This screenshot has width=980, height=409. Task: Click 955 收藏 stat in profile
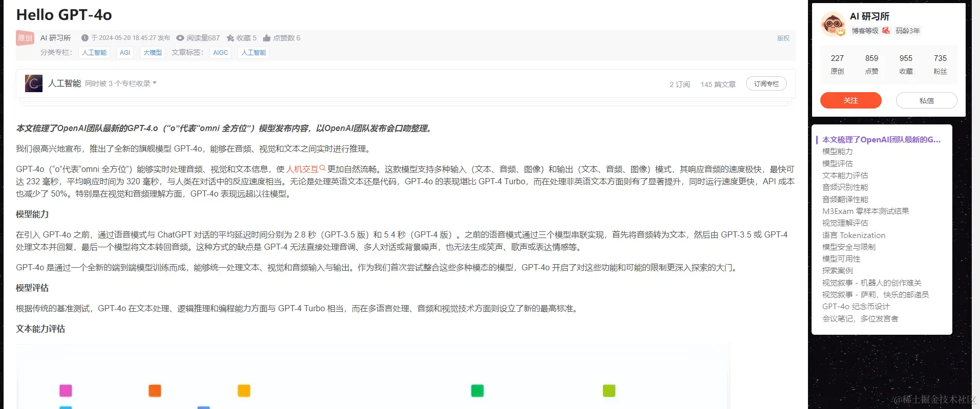tap(906, 64)
